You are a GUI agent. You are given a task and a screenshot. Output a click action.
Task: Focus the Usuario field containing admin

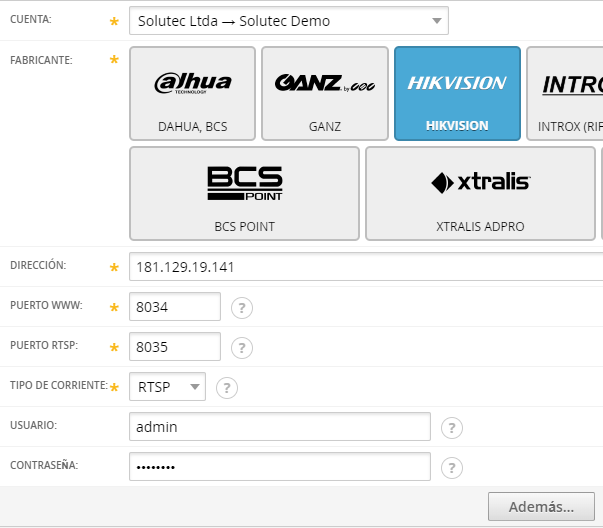click(280, 426)
